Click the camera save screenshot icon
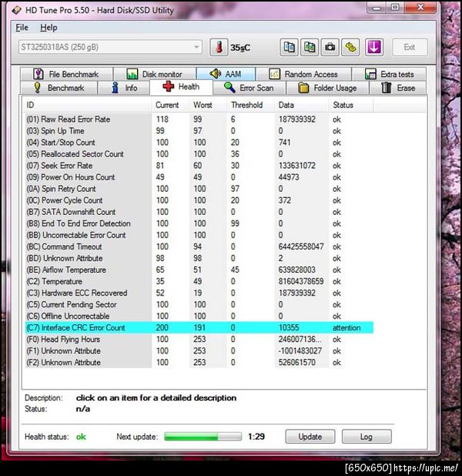This screenshot has width=462, height=476. point(330,47)
